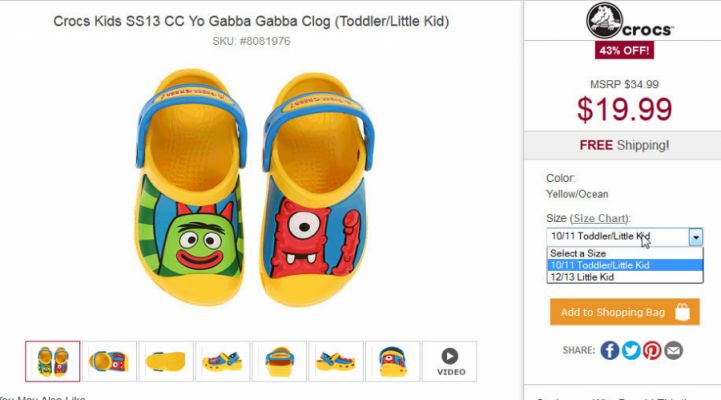The width and height of the screenshot is (721, 400).
Task: Share product on Facebook icon
Action: pos(609,350)
